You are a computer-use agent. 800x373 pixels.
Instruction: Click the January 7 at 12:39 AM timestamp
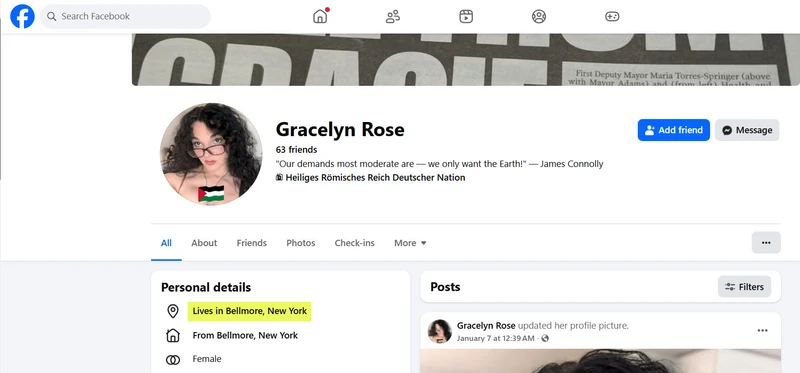click(495, 338)
